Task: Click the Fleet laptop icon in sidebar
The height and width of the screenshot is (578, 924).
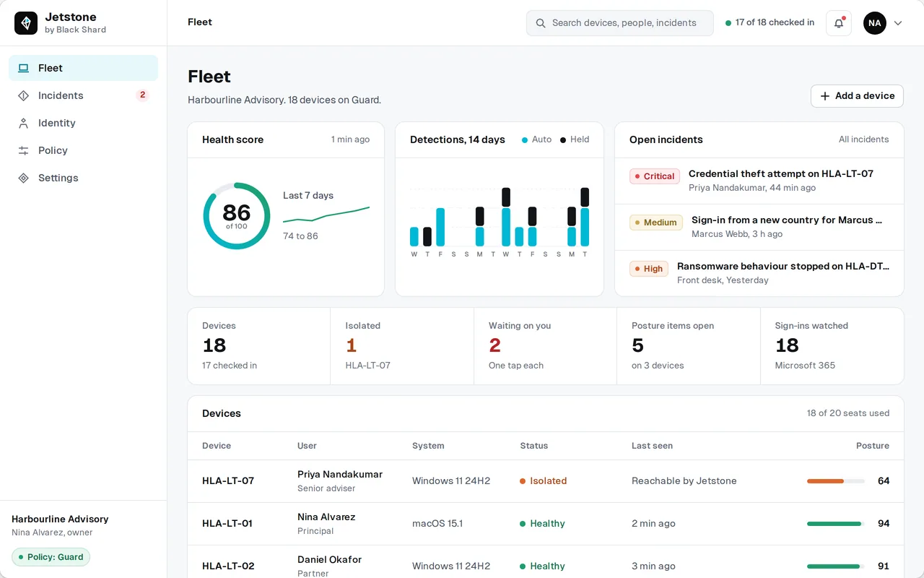Action: [24, 68]
